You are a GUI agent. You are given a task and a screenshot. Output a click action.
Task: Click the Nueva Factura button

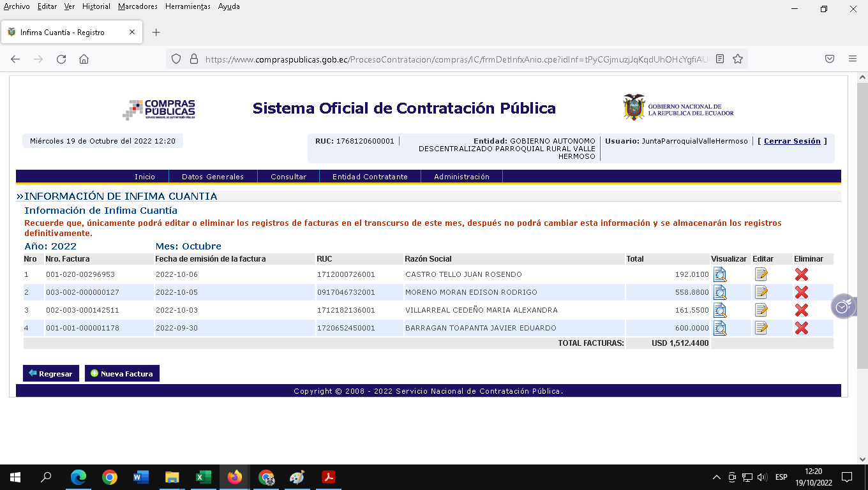[122, 374]
